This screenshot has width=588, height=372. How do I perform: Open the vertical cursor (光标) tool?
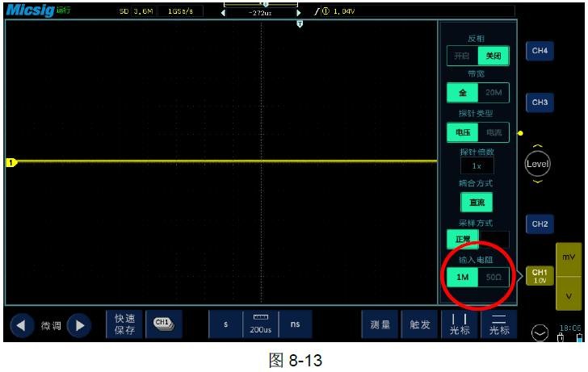pos(459,324)
